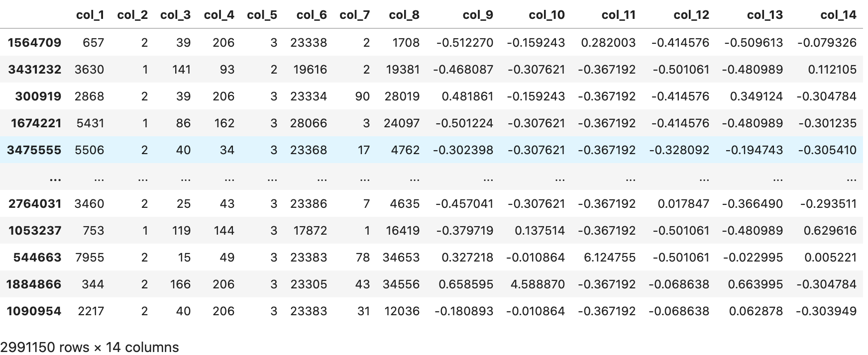868x355 pixels.
Task: Click the col_6 value 17872
Action: click(x=310, y=231)
